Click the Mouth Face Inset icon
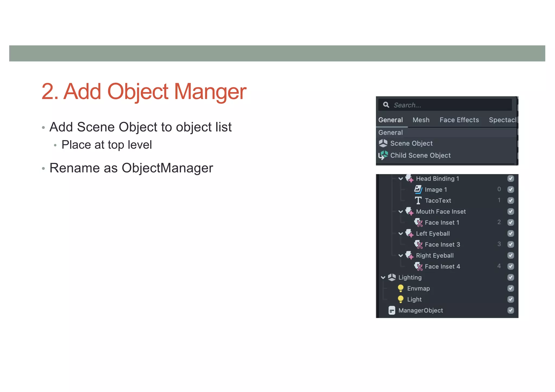Viewport: 555px width, 392px height. click(x=409, y=211)
